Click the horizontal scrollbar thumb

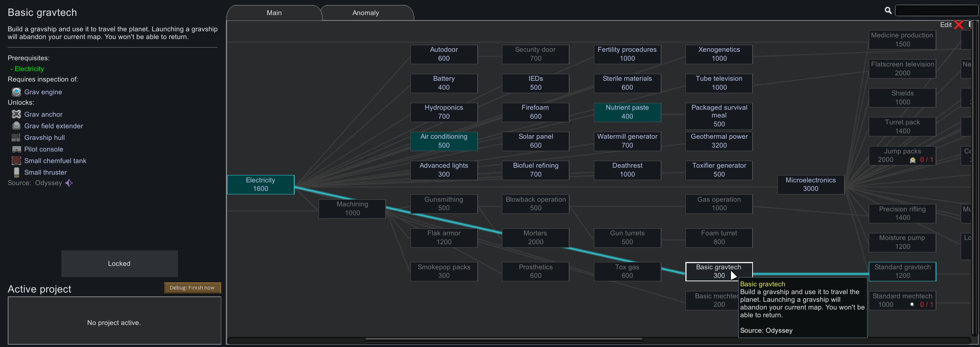(504, 340)
